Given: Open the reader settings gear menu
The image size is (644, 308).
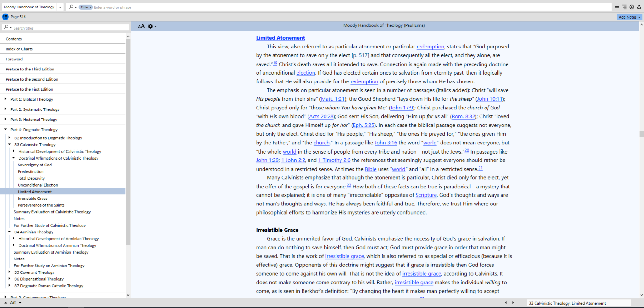Looking at the screenshot, I should 151,26.
